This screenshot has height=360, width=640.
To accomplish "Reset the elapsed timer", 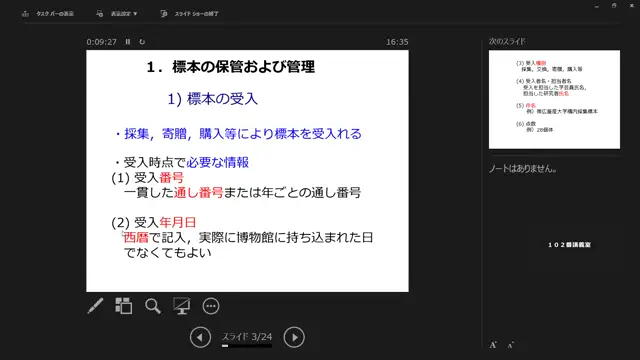I will [x=142, y=42].
